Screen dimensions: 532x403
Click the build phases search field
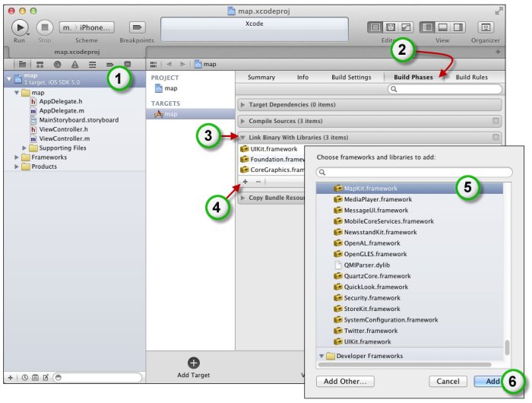pos(445,89)
